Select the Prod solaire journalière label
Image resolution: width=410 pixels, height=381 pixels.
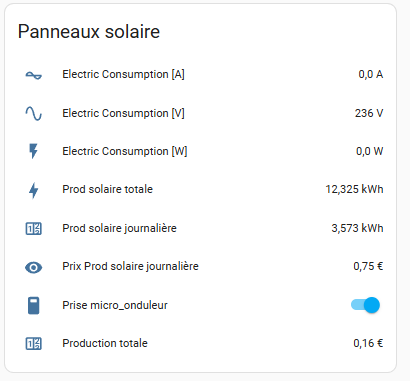[119, 228]
